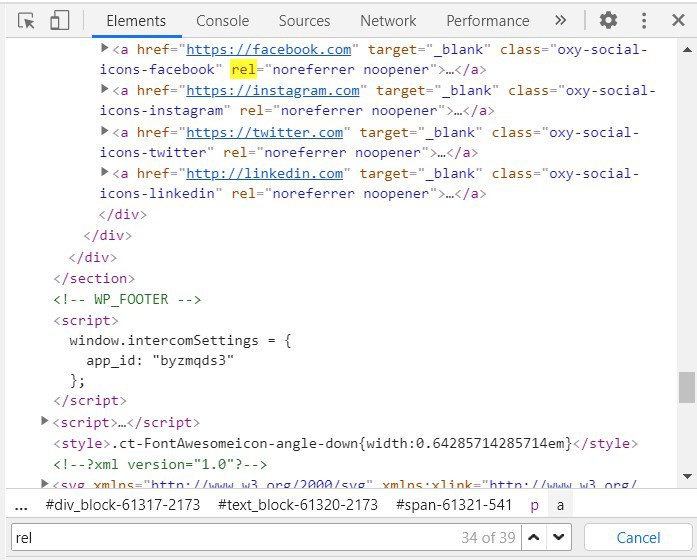This screenshot has height=560, width=697.
Task: Click the highlighted rel attribute
Action: pyautogui.click(x=243, y=69)
